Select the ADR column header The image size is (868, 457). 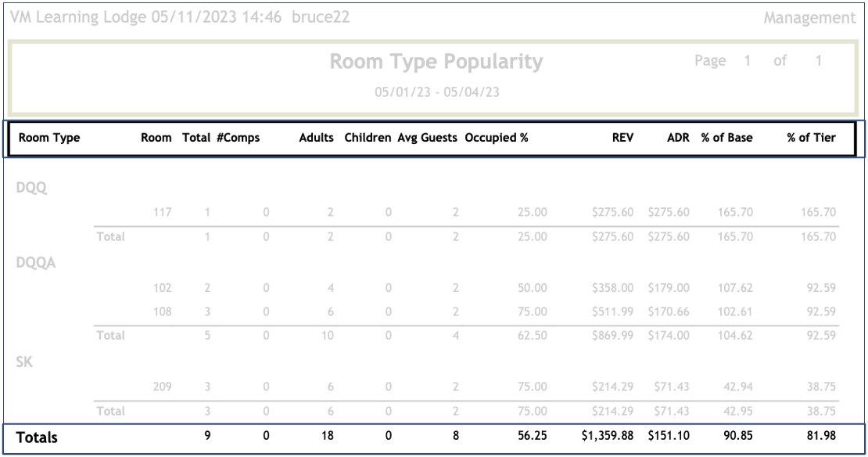click(x=678, y=138)
